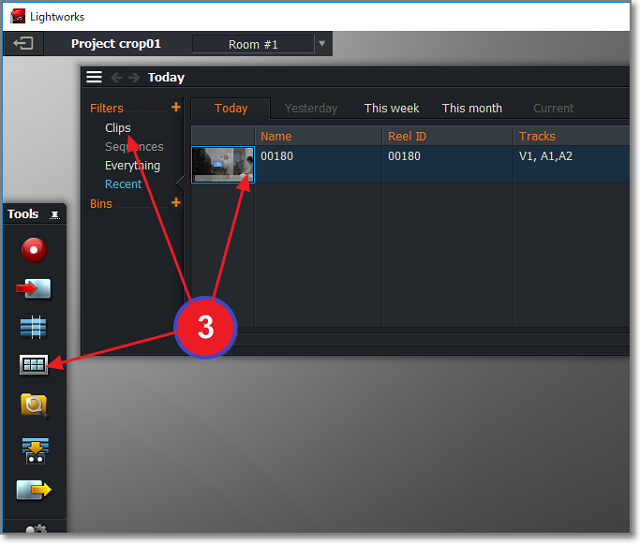
Task: Select the Clips filter
Action: [118, 128]
